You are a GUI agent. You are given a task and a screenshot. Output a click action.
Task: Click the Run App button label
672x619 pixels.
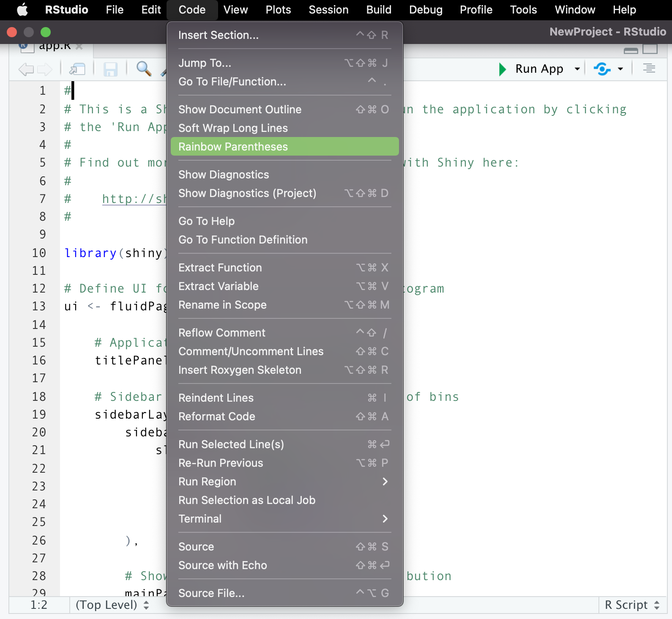pos(539,69)
